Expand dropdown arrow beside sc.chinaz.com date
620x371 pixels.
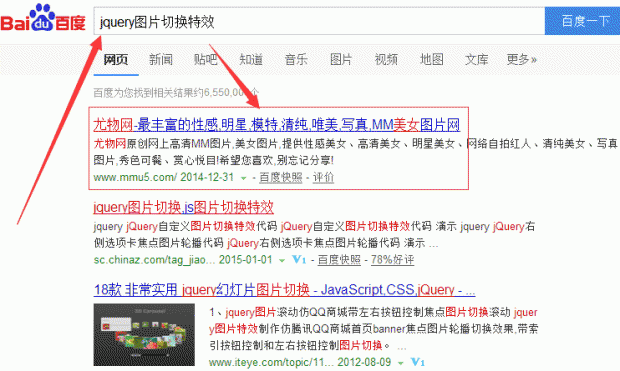(x=282, y=261)
